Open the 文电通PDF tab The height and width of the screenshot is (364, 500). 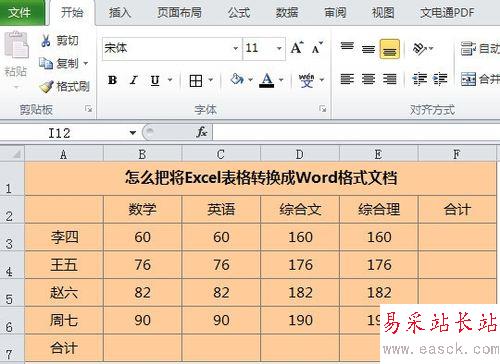click(x=447, y=13)
